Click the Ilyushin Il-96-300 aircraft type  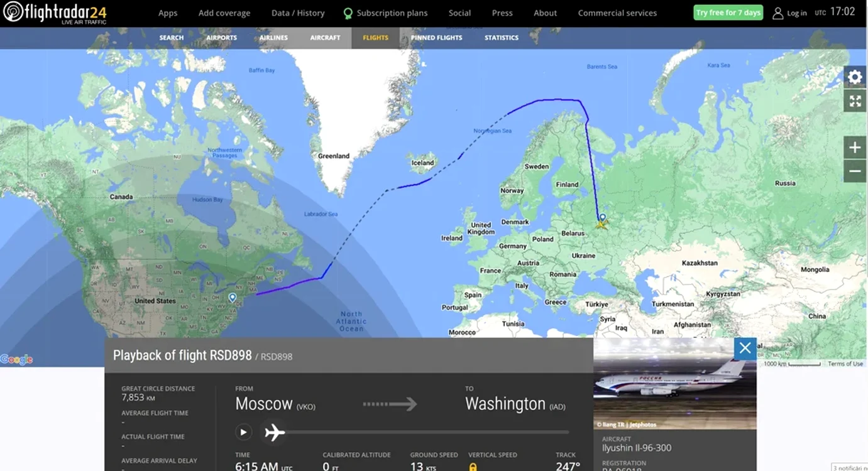tap(637, 448)
